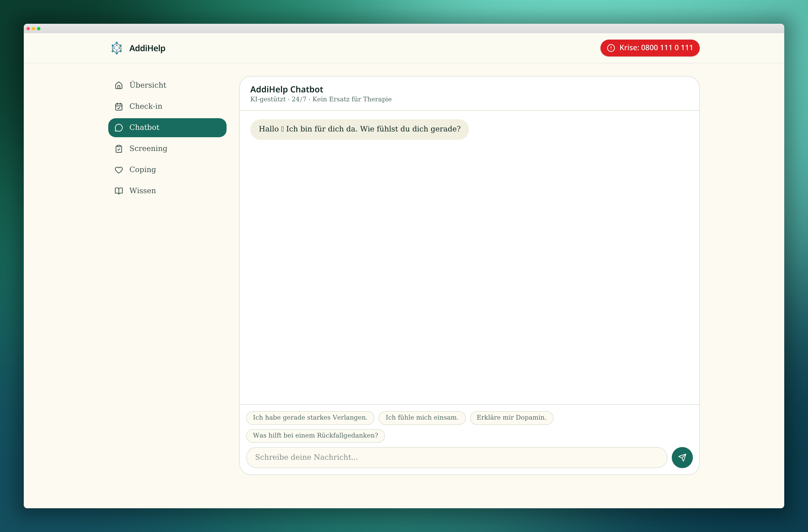Close the window with red button
The image size is (808, 532).
28,28
